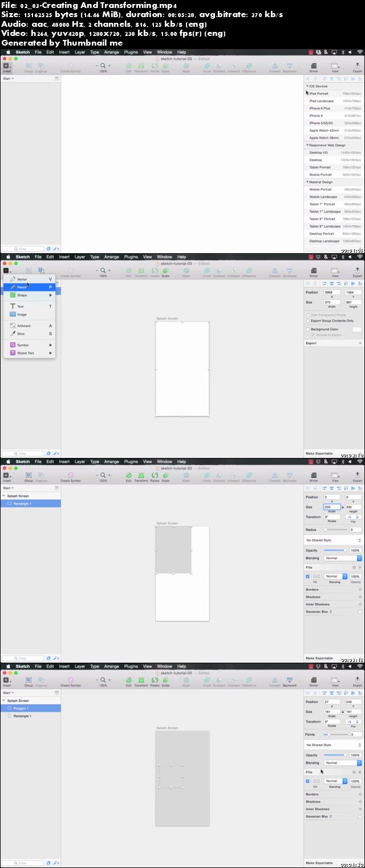The image size is (365, 868).
Task: Click the Background Color swatch
Action: pos(357,329)
